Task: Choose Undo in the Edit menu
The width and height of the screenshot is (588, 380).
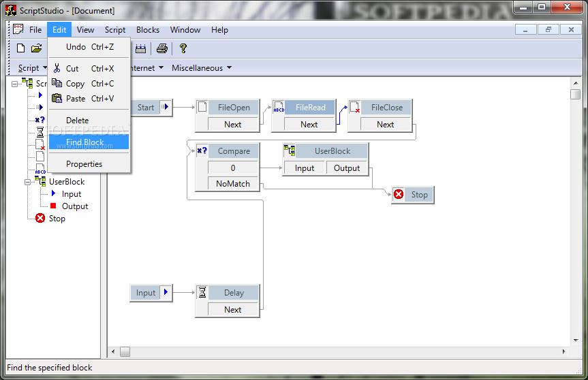Action: tap(89, 47)
